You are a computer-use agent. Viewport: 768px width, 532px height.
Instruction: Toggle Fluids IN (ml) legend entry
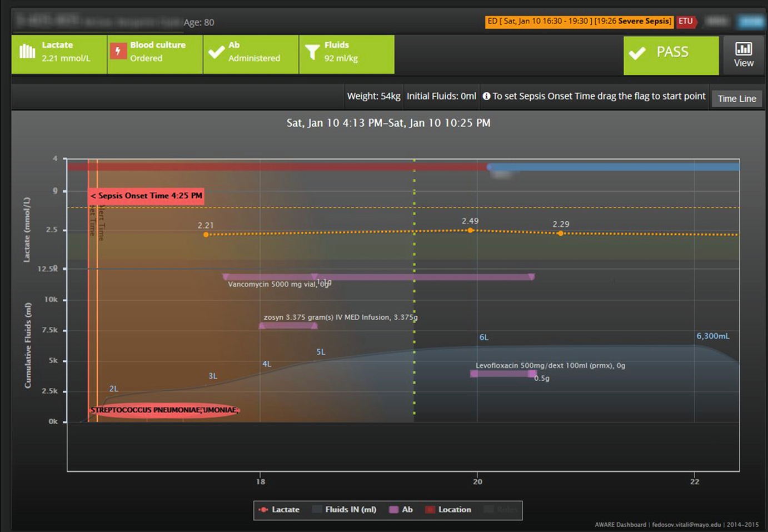(345, 509)
